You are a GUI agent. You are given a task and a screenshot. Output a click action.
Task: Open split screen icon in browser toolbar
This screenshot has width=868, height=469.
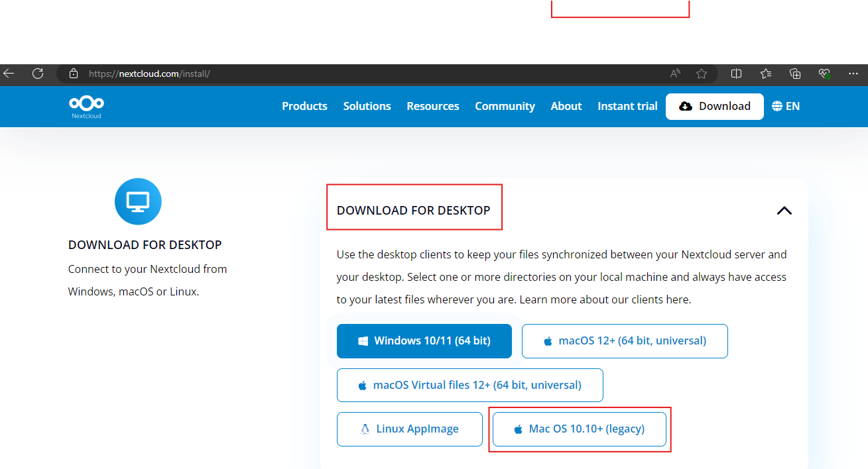coord(736,74)
